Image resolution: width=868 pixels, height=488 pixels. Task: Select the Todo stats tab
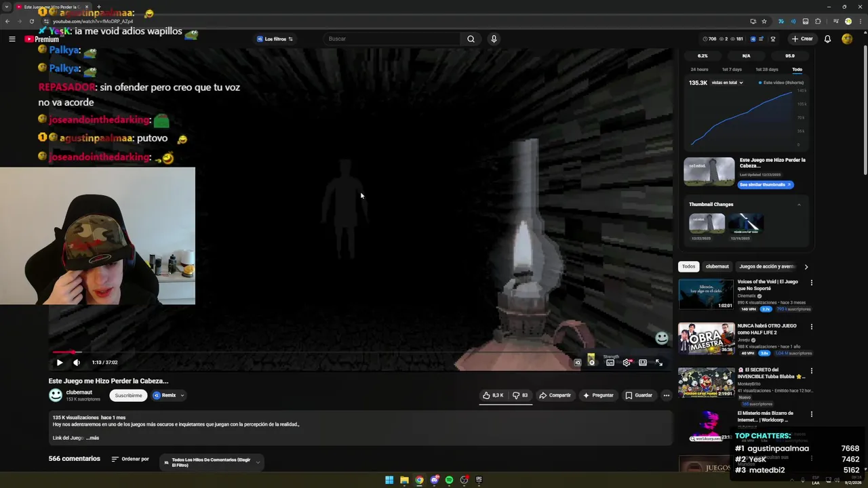797,69
